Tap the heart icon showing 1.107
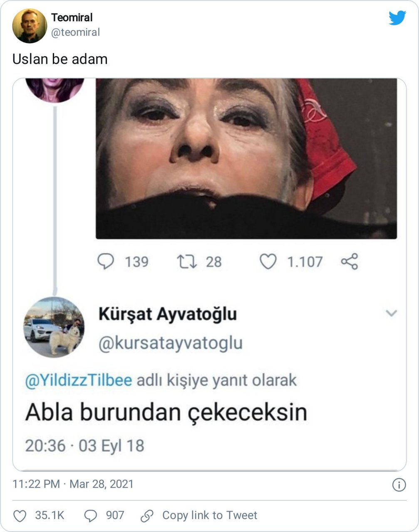This screenshot has width=419, height=532. tap(268, 261)
